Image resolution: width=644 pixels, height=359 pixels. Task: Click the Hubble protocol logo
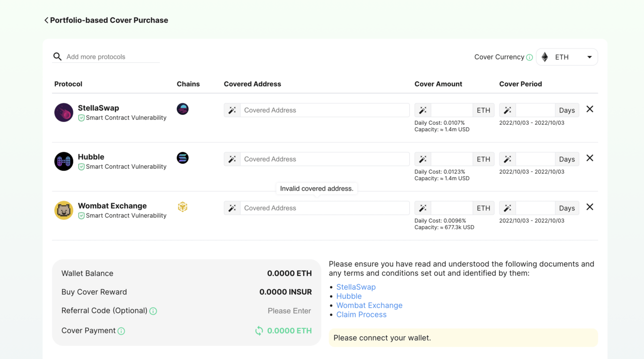(x=64, y=161)
